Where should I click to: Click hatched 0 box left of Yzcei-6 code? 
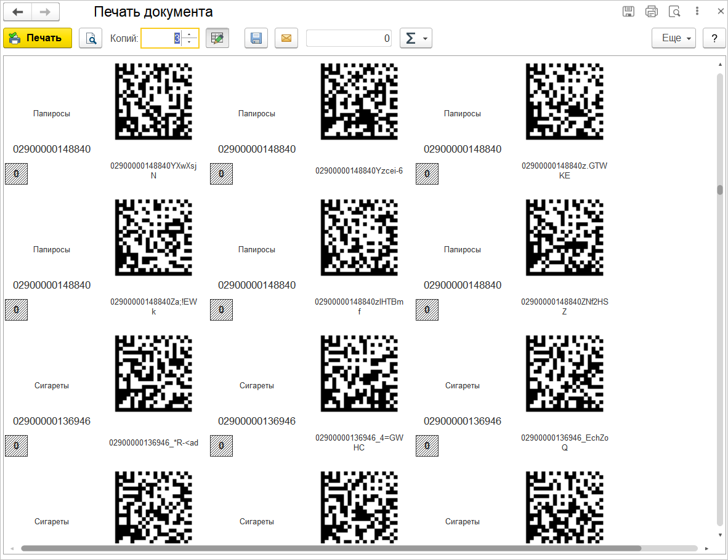point(222,174)
